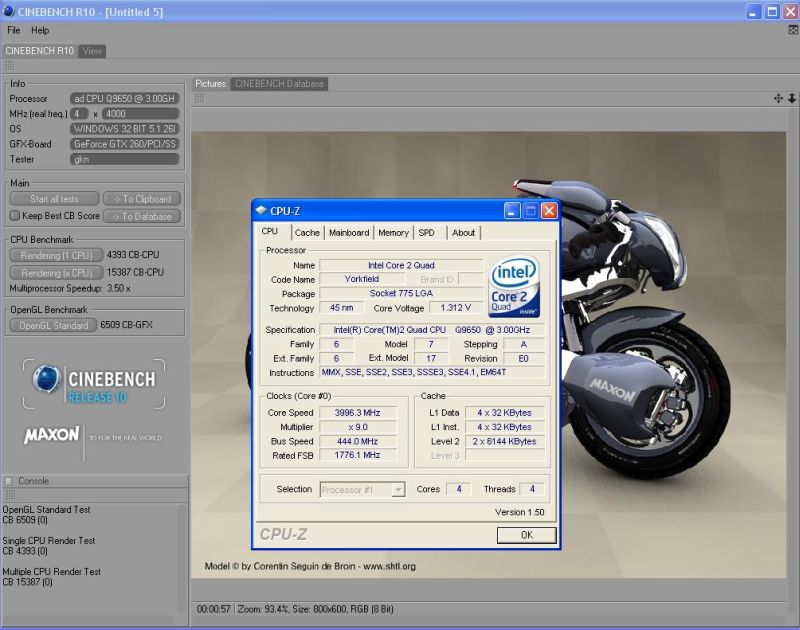Click the Rated FSB value 1776.1 MHz
This screenshot has height=630, width=800.
(358, 455)
